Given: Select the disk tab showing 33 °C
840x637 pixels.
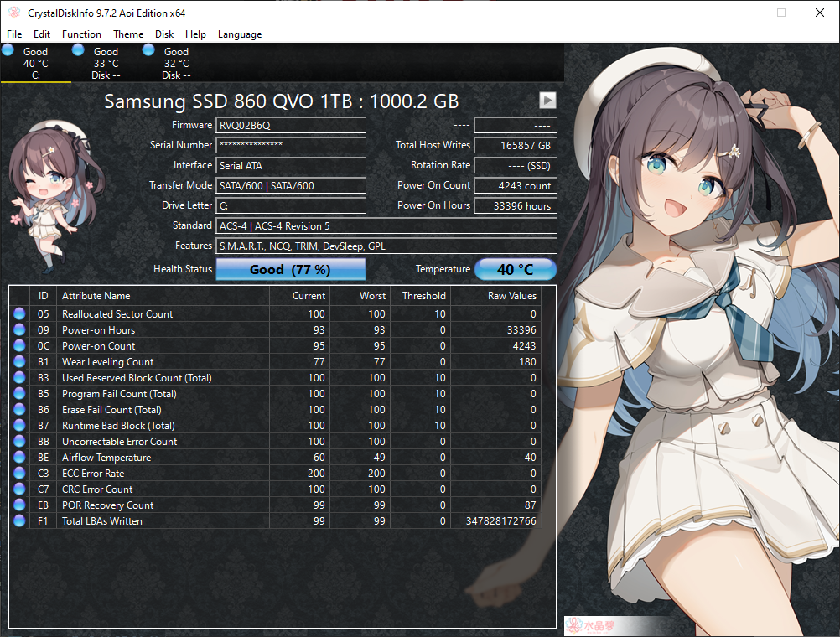Looking at the screenshot, I should pyautogui.click(x=106, y=63).
